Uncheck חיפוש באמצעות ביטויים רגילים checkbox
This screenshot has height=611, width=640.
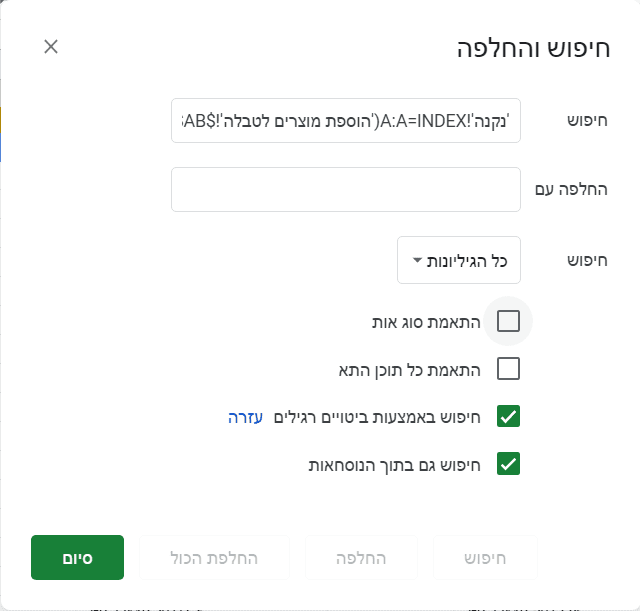pyautogui.click(x=508, y=416)
